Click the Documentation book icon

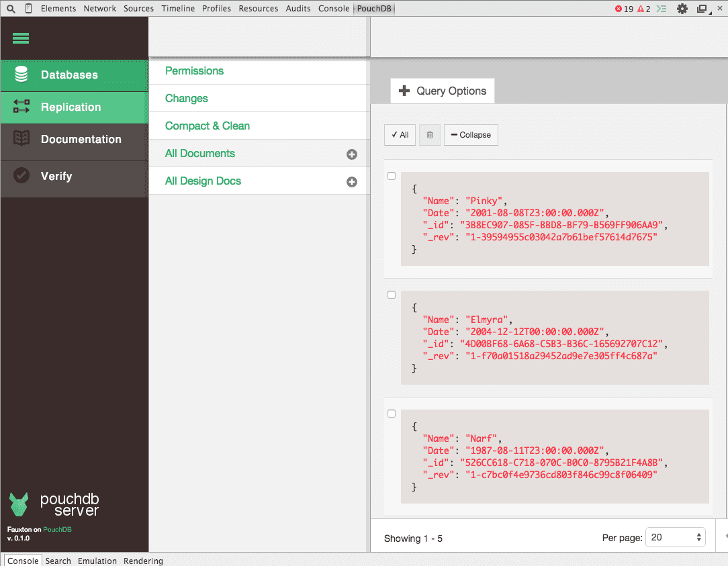(21, 138)
